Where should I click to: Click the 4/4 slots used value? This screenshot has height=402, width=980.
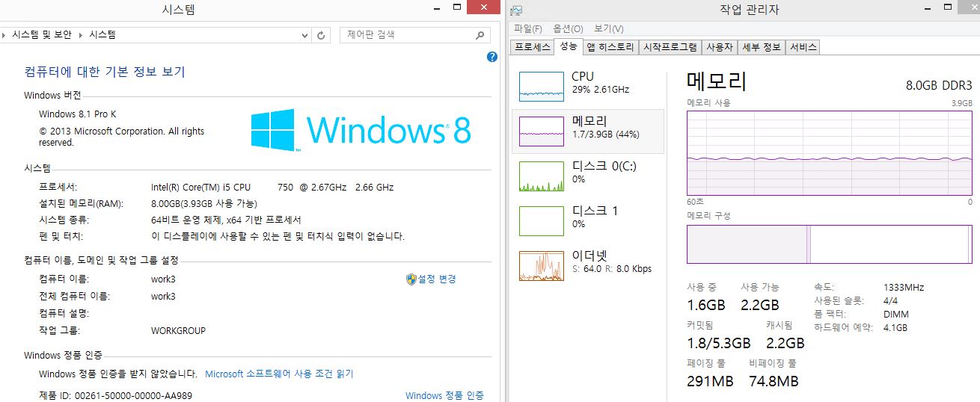(891, 300)
